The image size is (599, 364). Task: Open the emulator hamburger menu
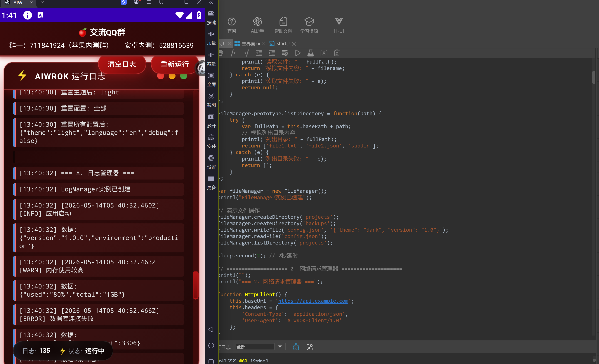(149, 2)
